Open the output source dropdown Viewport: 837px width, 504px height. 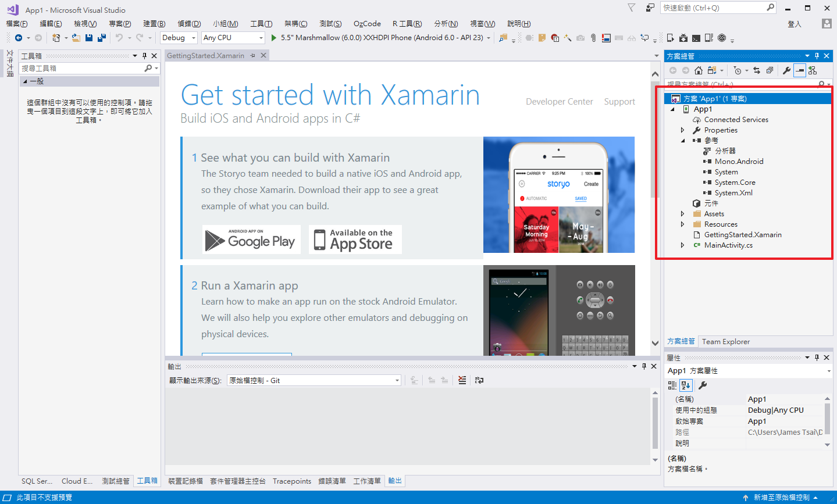coord(314,380)
